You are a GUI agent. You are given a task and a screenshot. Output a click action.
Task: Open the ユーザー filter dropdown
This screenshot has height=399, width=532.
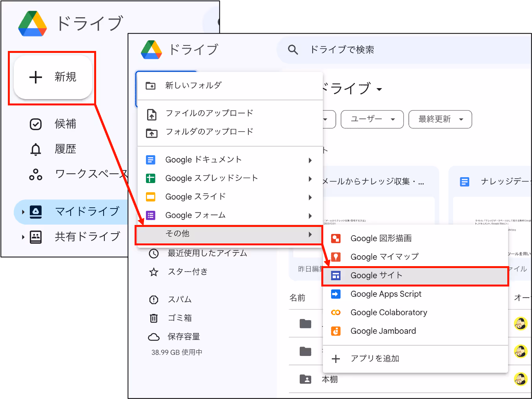tap(372, 119)
